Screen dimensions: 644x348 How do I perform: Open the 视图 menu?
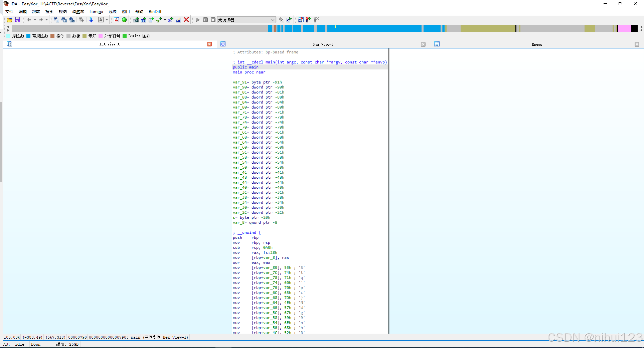(x=63, y=11)
